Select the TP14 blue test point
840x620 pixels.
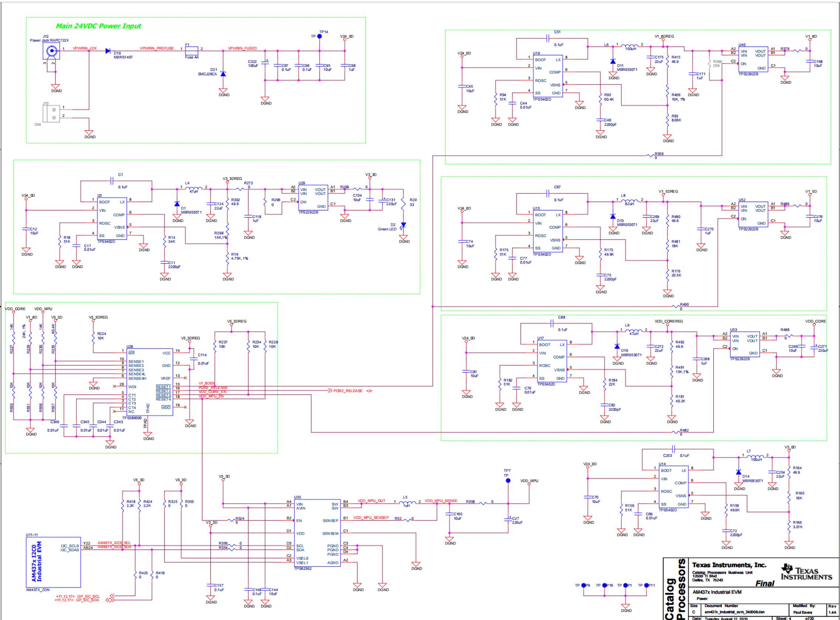[x=319, y=37]
